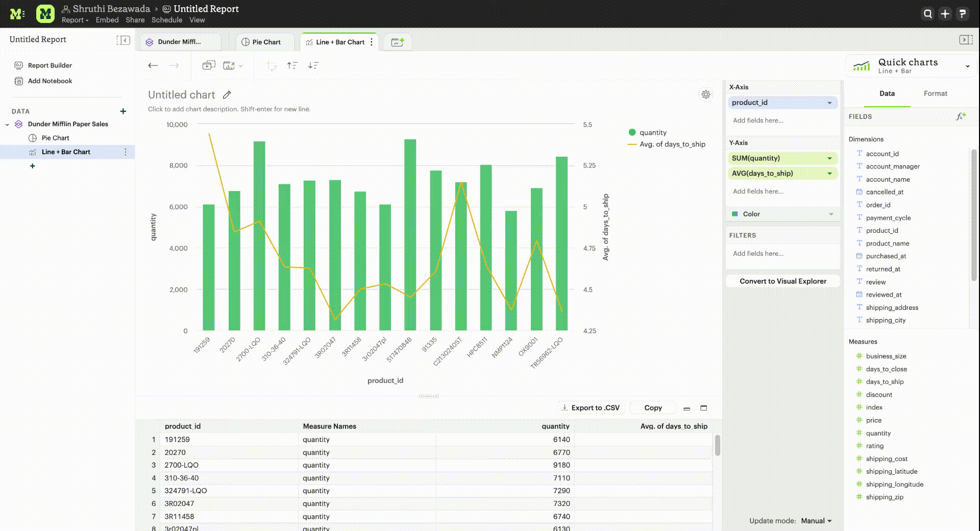The width and height of the screenshot is (980, 531).
Task: Click the add calculated field fx icon
Action: (x=961, y=117)
